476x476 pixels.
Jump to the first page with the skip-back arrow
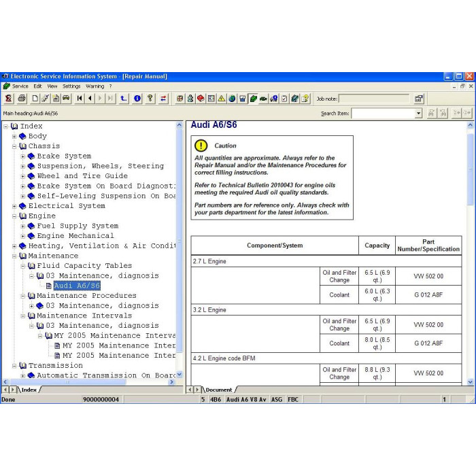(80, 99)
